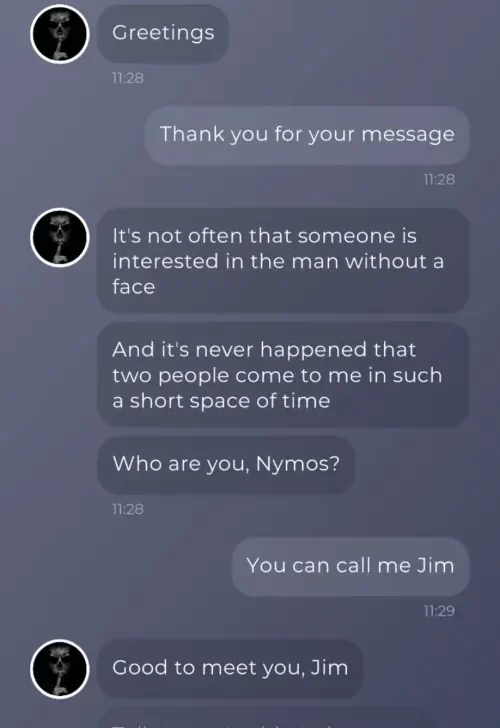The image size is (500, 728).
Task: Click the line "a short space of time"
Action: tap(221, 401)
